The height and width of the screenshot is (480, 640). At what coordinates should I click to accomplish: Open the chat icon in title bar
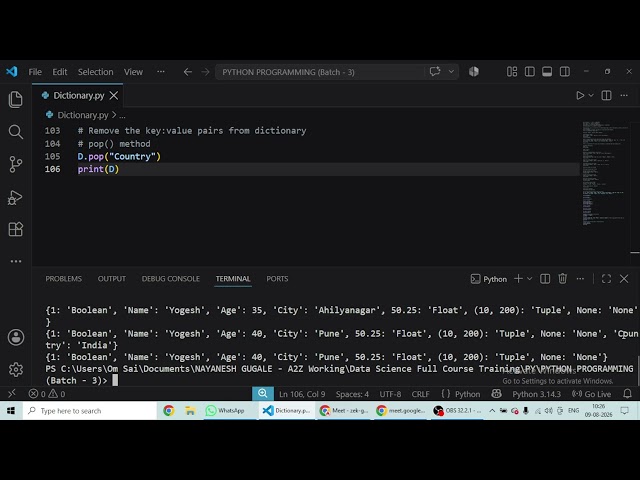coord(435,72)
